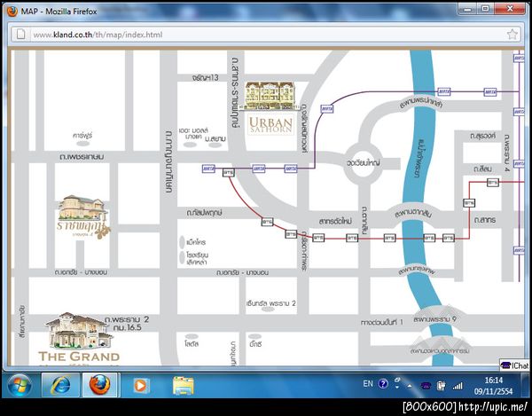Click the MRT marker beside ถ.จรัญสนิทวงศ์ label
Image resolution: width=532 pixels, height=416 pixels.
(x=326, y=109)
